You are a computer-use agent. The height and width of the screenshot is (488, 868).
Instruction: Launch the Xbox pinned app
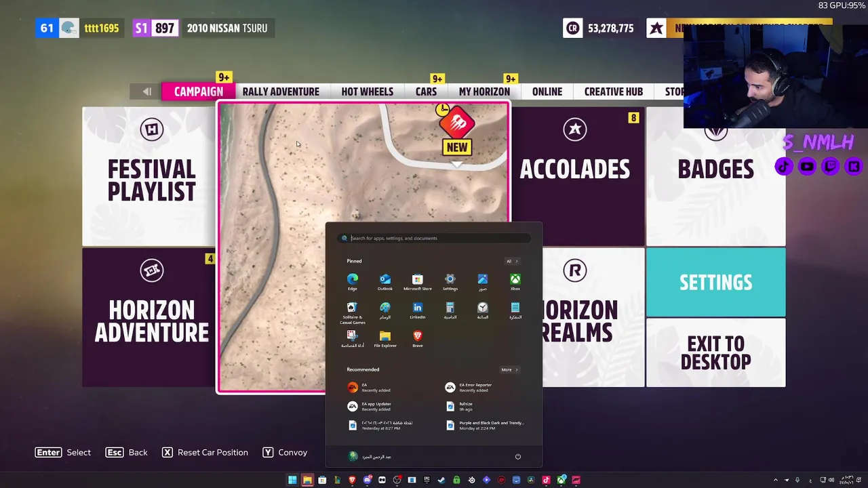(x=515, y=282)
